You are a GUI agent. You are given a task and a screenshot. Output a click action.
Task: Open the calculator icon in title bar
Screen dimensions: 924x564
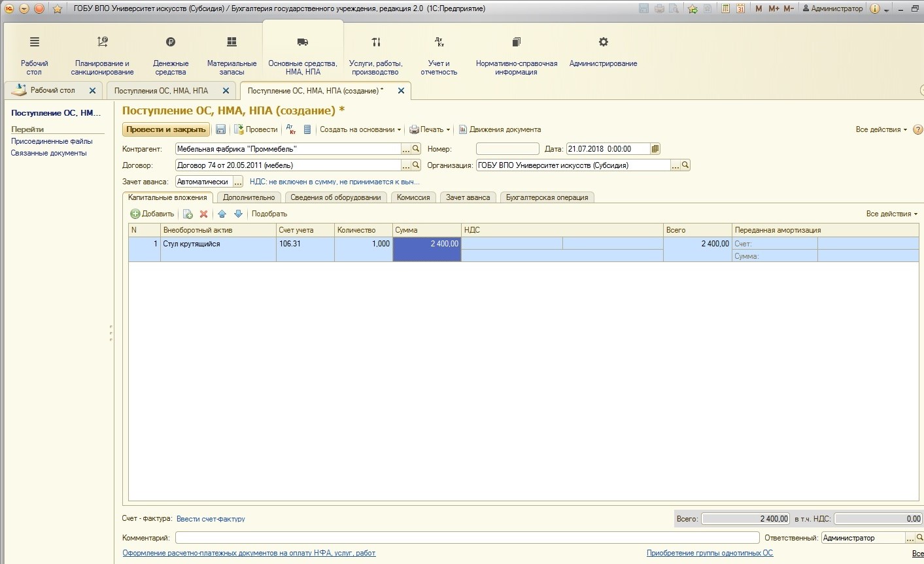pos(725,8)
